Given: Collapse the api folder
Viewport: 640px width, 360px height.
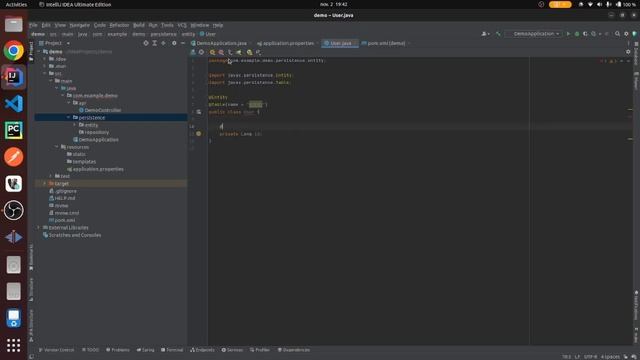Looking at the screenshot, I should click(x=69, y=103).
